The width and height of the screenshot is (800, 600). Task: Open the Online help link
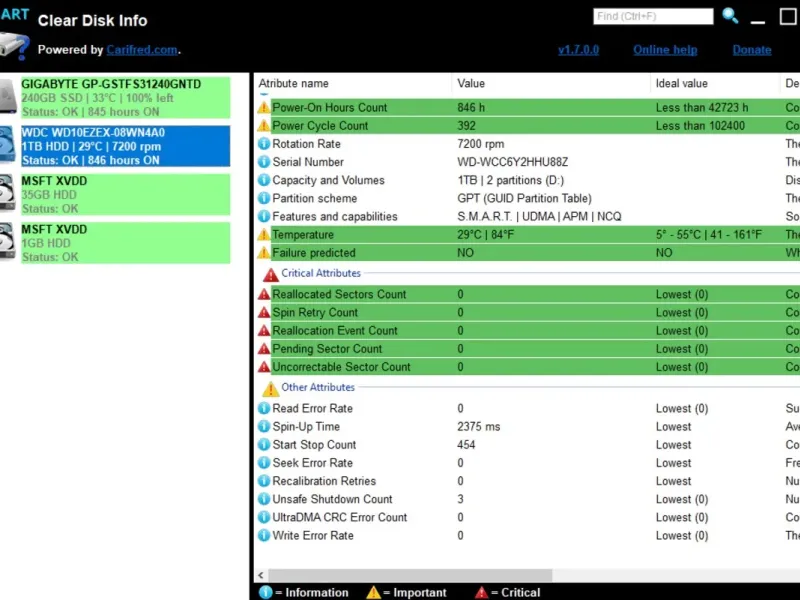(665, 50)
